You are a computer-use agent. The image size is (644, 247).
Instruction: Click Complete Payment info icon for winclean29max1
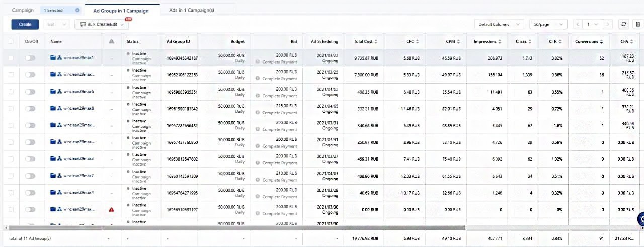coord(258,62)
